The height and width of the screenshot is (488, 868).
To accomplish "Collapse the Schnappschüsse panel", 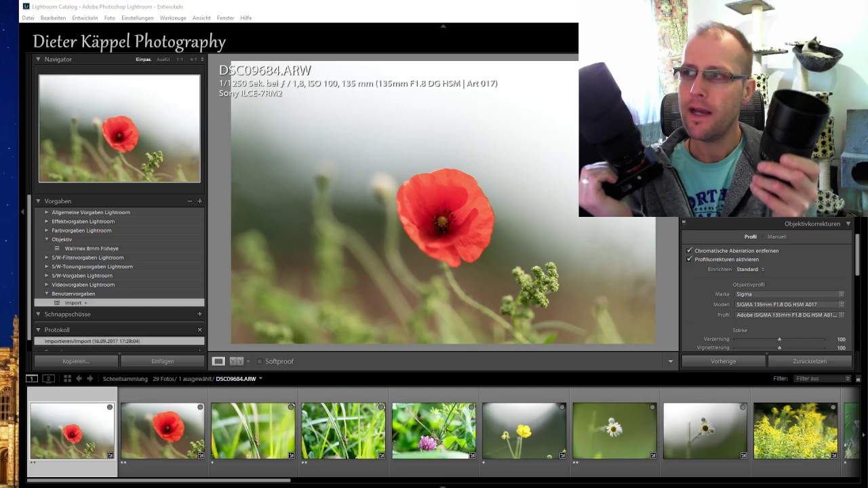I will [38, 314].
